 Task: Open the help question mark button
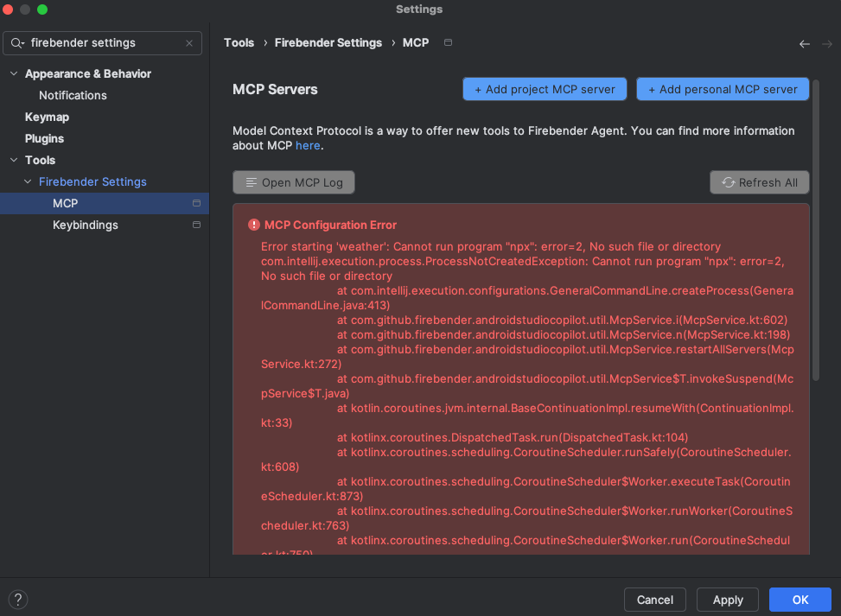17,600
